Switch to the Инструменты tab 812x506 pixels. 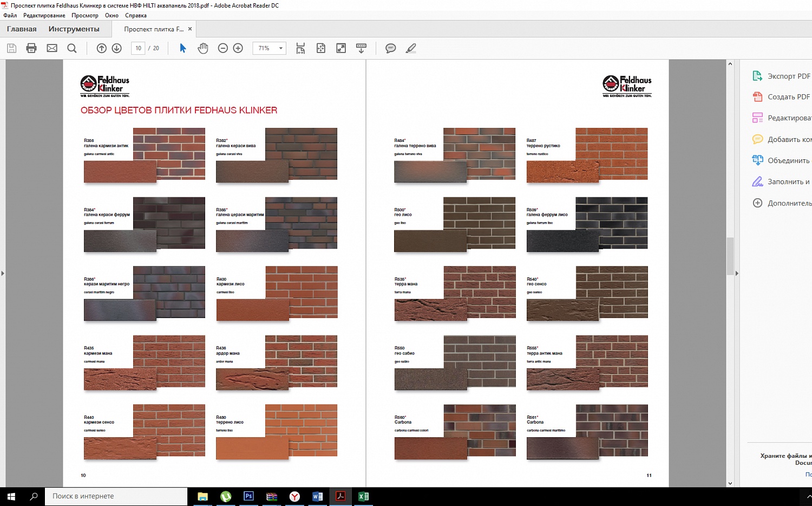(74, 29)
